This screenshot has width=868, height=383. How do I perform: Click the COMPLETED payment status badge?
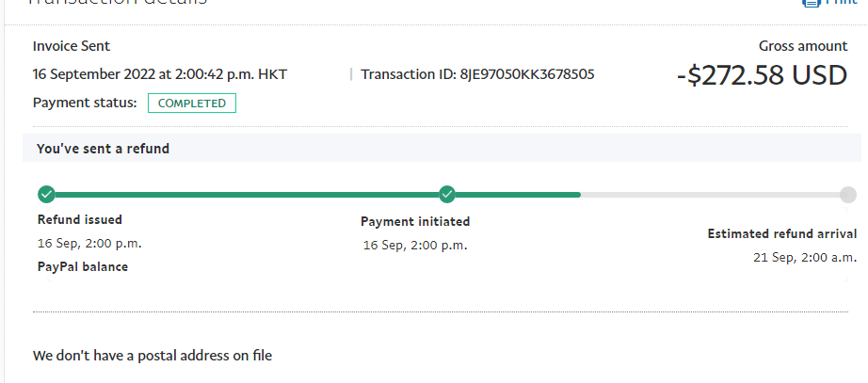pyautogui.click(x=192, y=104)
